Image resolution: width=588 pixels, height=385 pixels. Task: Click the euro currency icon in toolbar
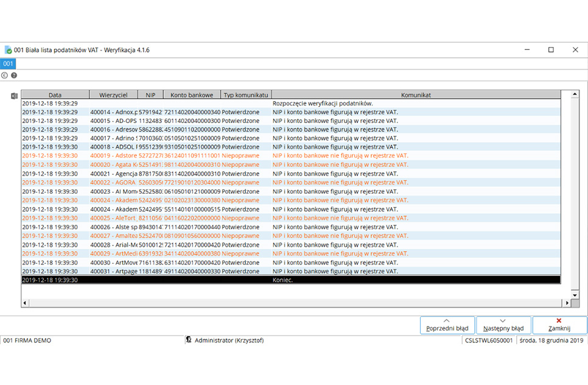tap(5, 76)
